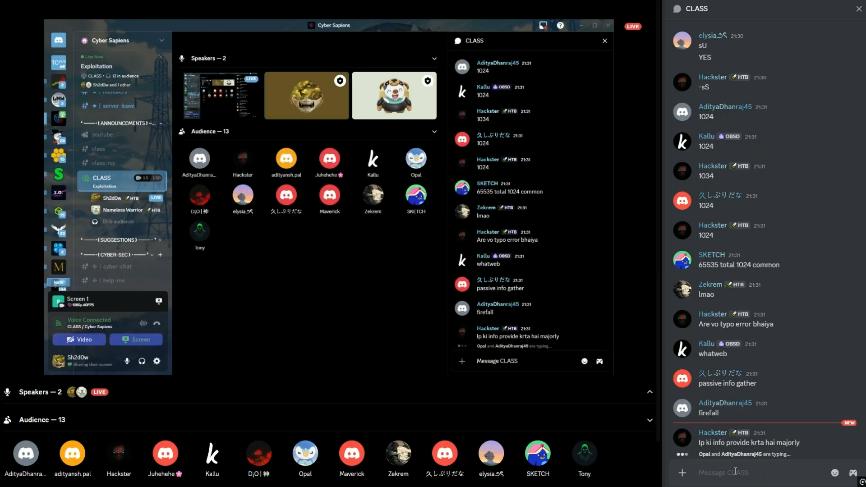
Task: Click plus attach button in far-right chat
Action: click(682, 472)
